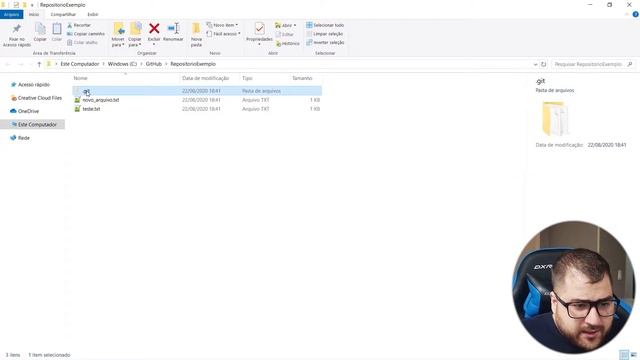Sort by the Nome column header
This screenshot has height=360, width=640.
80,78
